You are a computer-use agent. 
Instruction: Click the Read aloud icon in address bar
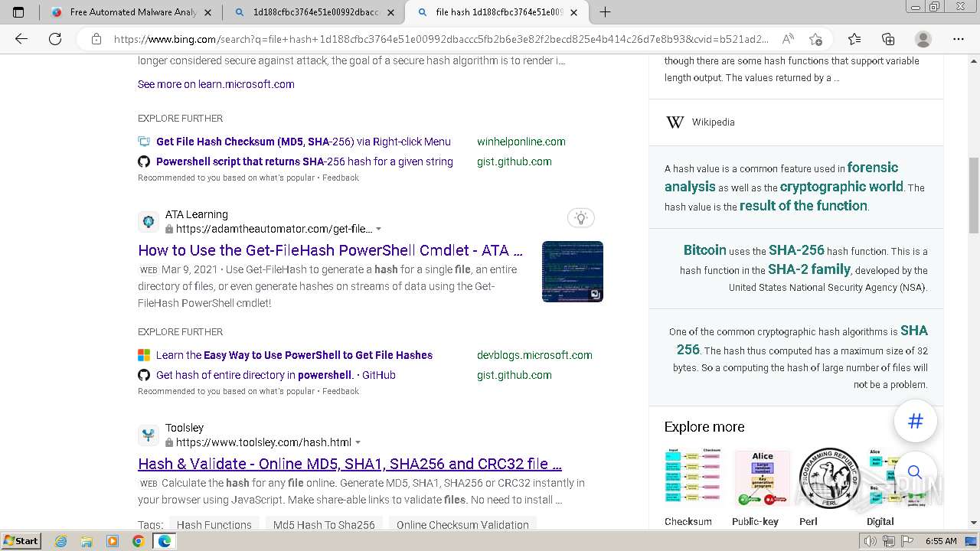tap(787, 39)
